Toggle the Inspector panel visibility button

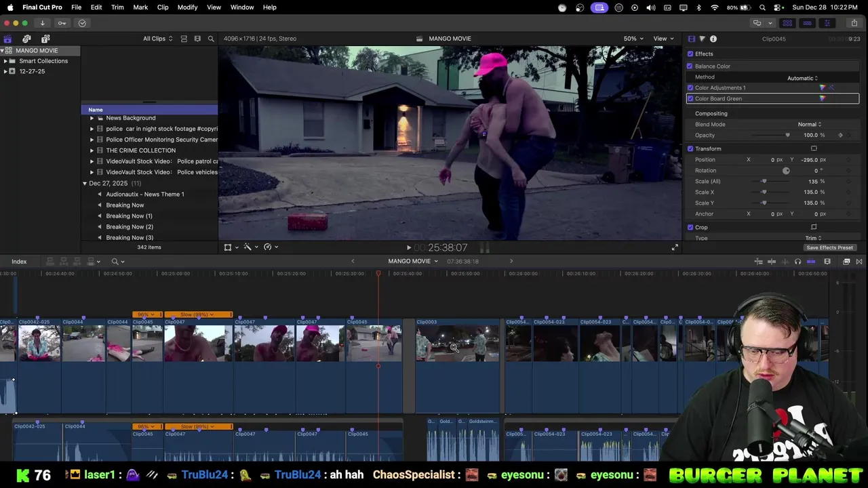point(827,23)
